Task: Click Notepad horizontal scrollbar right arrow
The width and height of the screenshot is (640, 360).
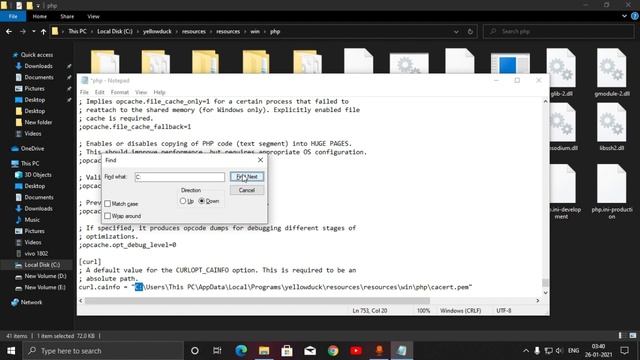Action: coord(538,300)
